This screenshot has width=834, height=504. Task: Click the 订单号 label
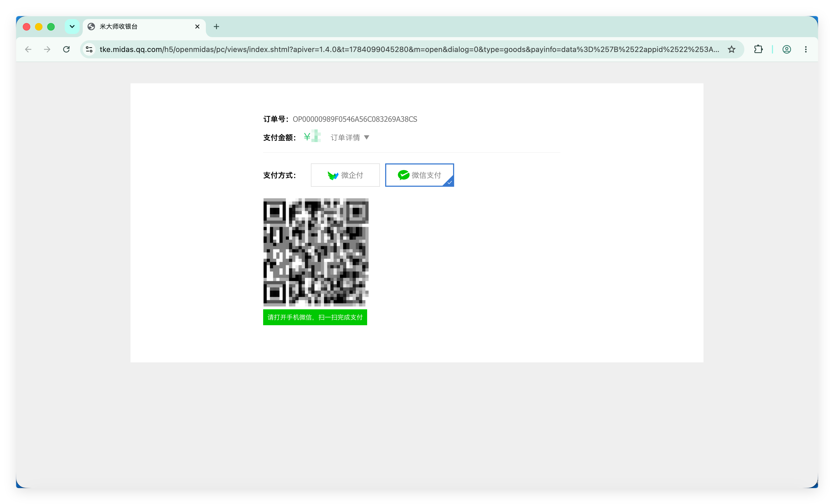coord(276,119)
